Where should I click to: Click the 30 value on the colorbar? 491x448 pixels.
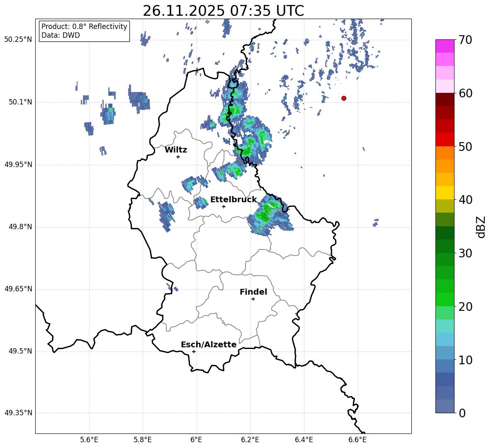click(x=465, y=253)
